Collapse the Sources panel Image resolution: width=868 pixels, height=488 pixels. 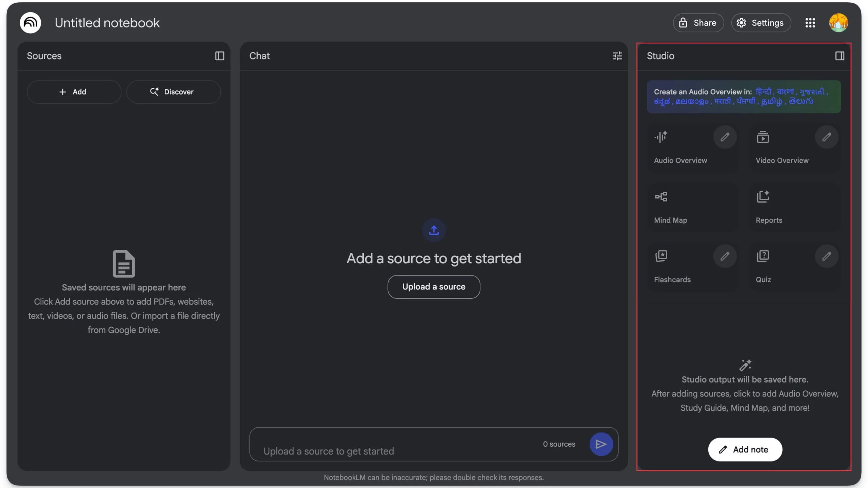coord(219,56)
